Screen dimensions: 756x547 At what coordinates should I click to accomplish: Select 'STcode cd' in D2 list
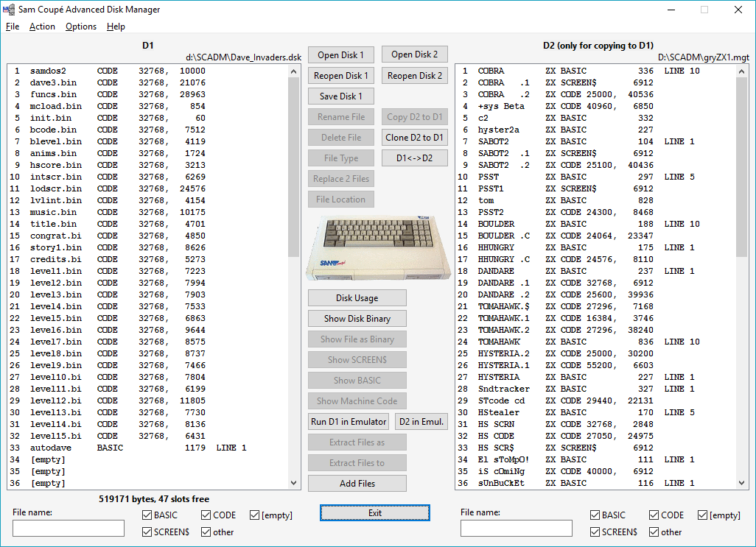tap(595, 400)
